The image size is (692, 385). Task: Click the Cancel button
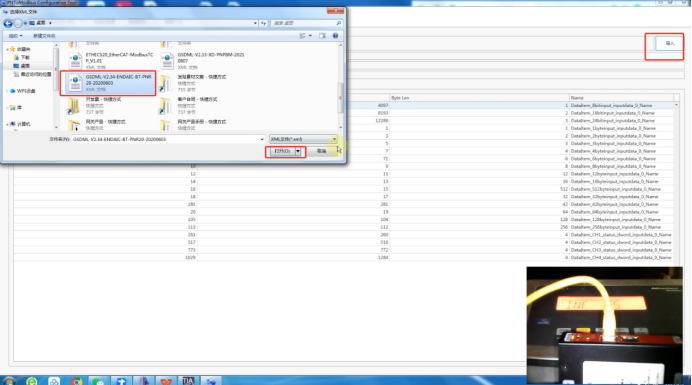(322, 151)
